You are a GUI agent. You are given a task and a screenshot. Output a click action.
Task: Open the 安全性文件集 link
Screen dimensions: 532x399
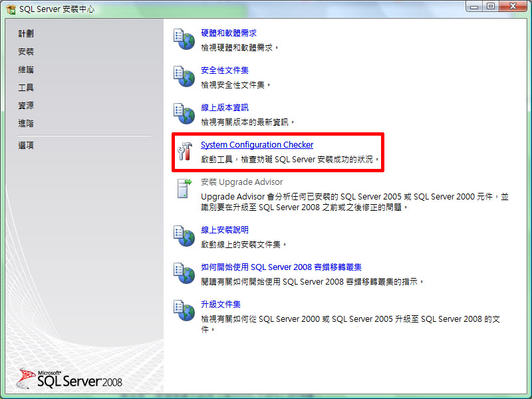tap(225, 70)
